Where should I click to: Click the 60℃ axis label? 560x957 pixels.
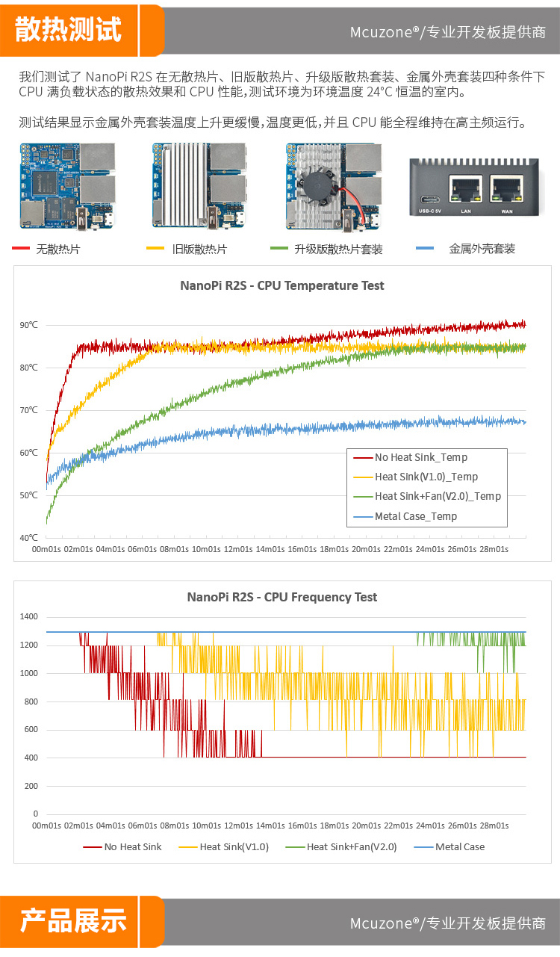coord(29,453)
